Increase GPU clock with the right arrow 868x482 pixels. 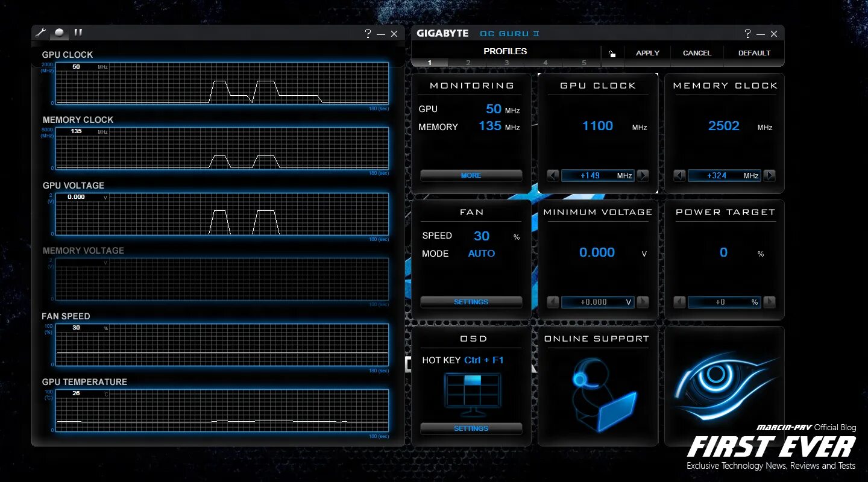(x=643, y=175)
